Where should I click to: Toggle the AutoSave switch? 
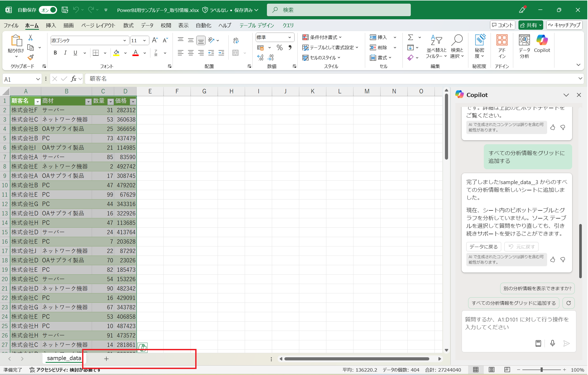click(x=48, y=10)
